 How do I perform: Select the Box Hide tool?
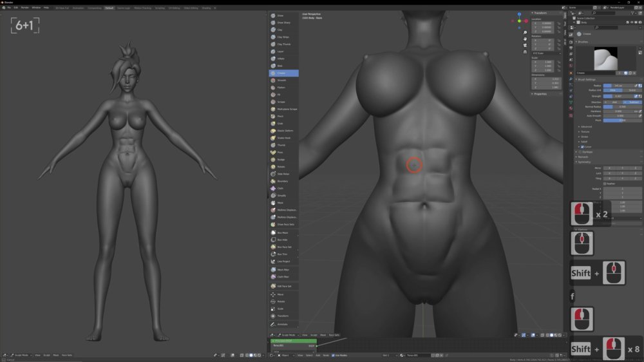pos(283,240)
